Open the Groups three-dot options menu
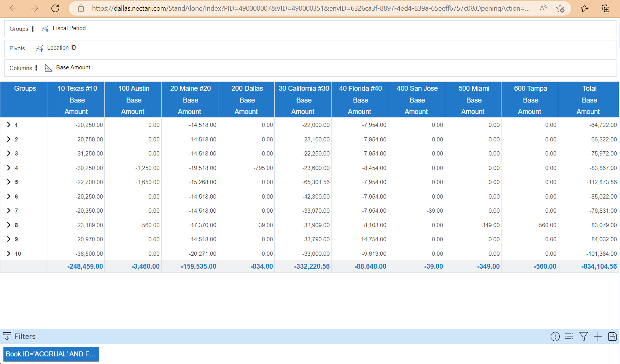 [x=33, y=29]
